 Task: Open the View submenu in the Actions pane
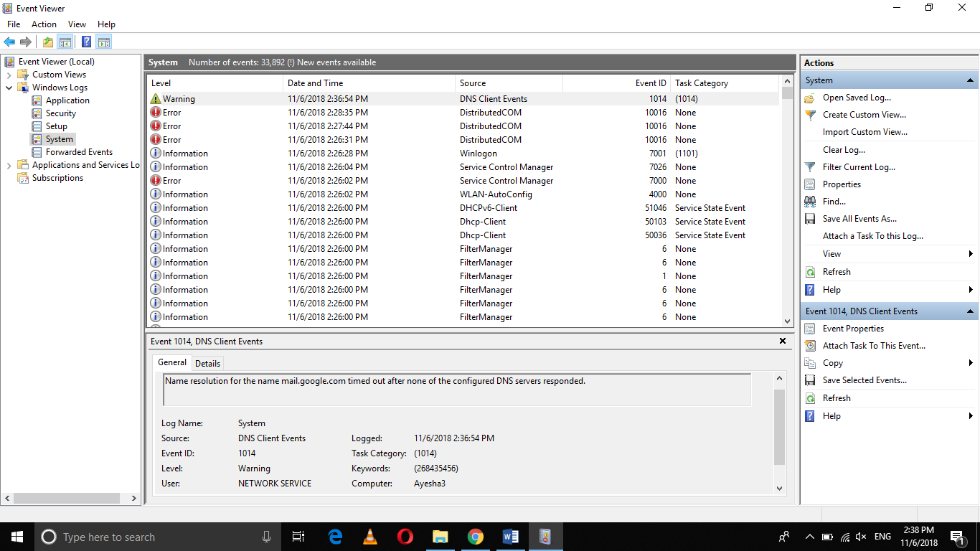(x=831, y=253)
